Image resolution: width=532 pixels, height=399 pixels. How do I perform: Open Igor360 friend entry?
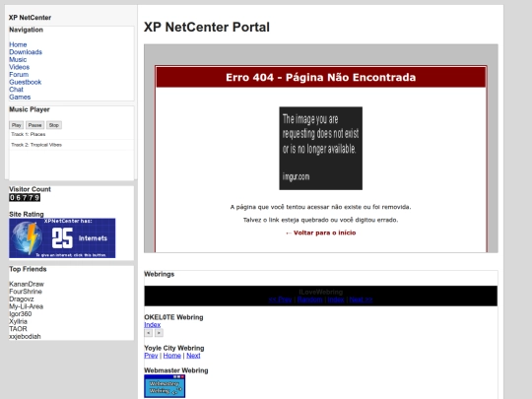[x=21, y=314]
